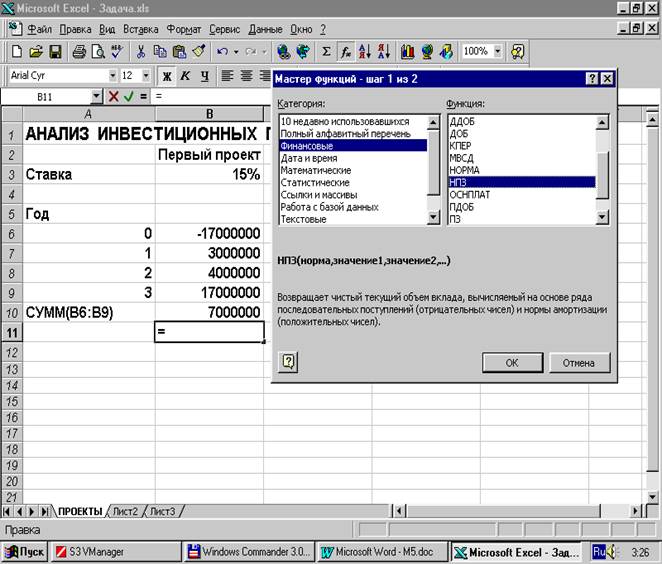Open the Вставка menu
Viewport: 662px width, 564px height.
point(141,29)
